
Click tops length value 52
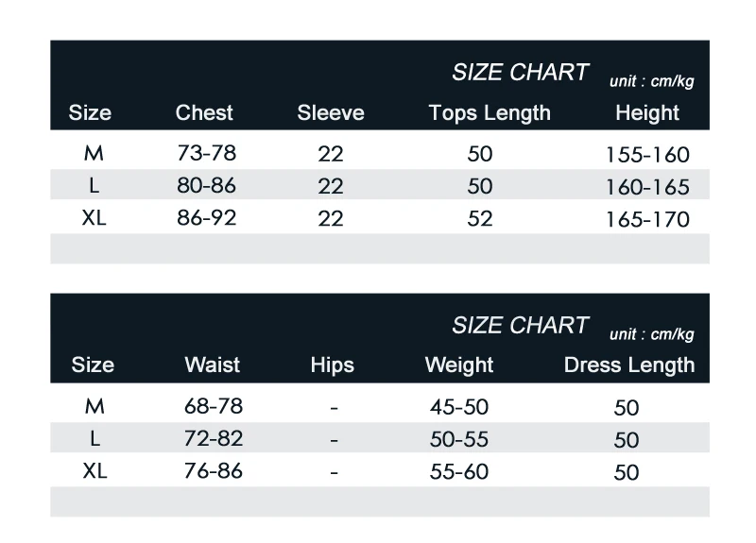480,218
